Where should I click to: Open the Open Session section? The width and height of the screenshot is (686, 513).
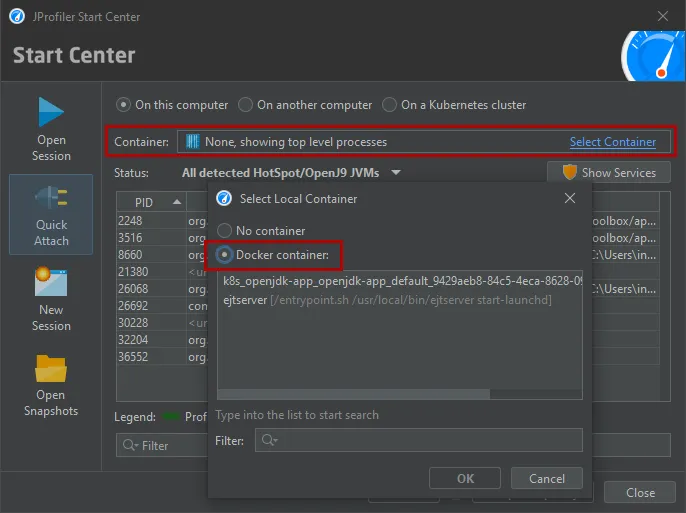(51, 129)
